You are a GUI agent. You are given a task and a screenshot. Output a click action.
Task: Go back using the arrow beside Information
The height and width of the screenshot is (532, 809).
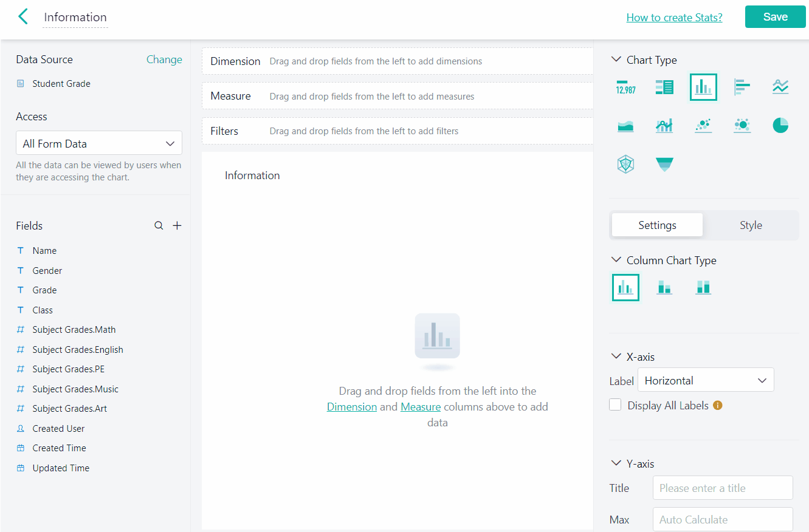point(23,16)
